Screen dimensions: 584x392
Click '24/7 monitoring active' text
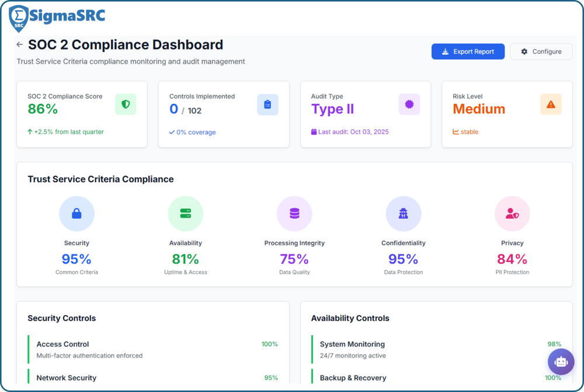pos(353,356)
